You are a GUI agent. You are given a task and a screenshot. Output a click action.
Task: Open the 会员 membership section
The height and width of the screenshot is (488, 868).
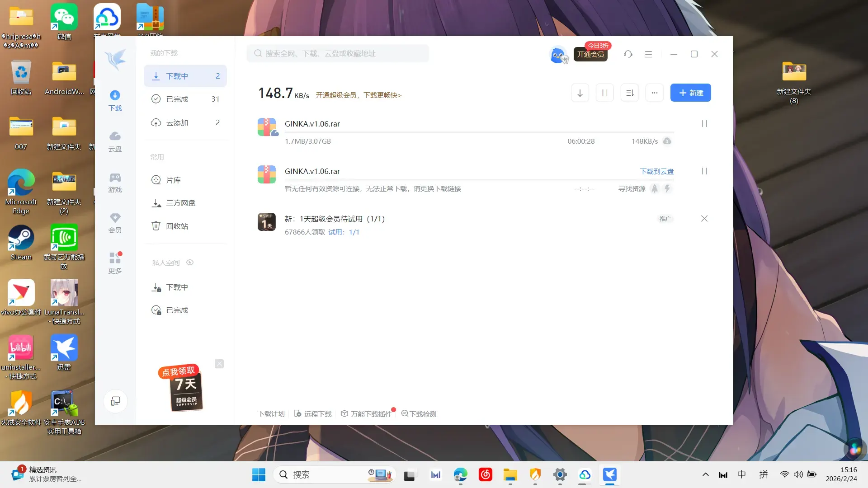click(115, 223)
